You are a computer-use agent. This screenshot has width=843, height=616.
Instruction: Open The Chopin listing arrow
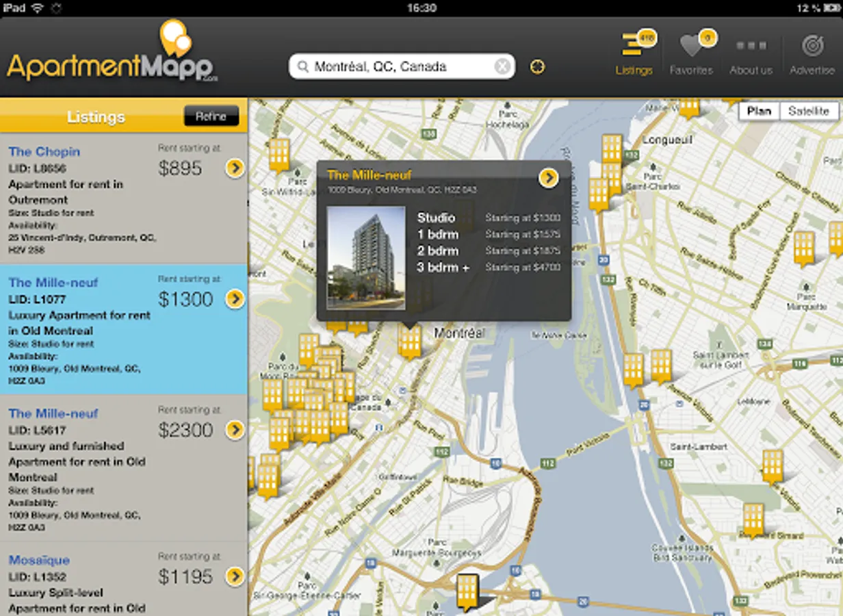(235, 168)
